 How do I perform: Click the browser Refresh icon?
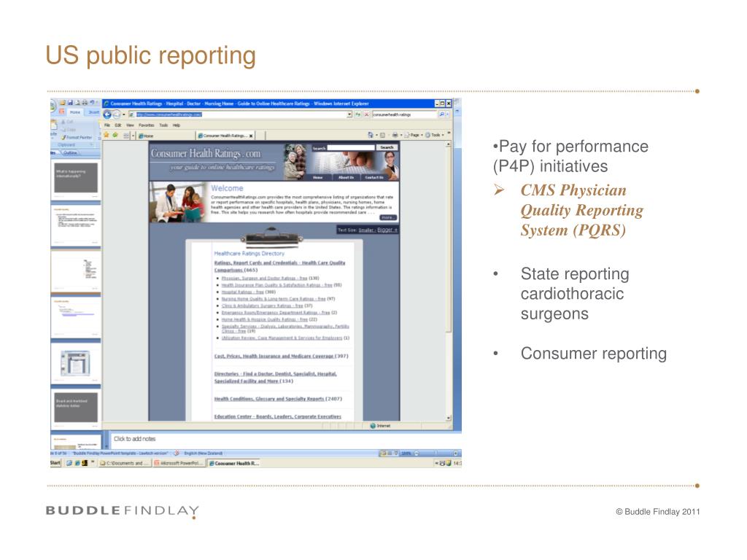click(357, 114)
